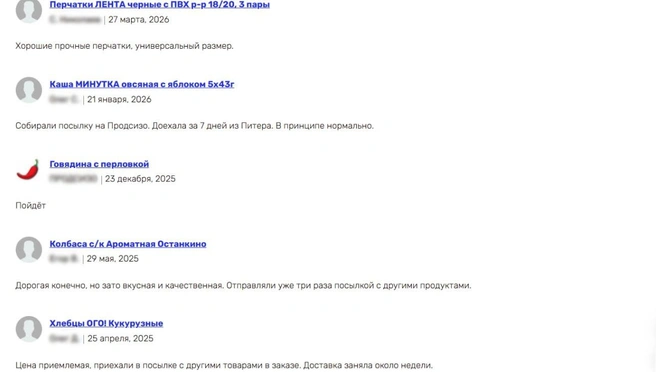Click the review starting Дорогая конечно

pyautogui.click(x=243, y=285)
